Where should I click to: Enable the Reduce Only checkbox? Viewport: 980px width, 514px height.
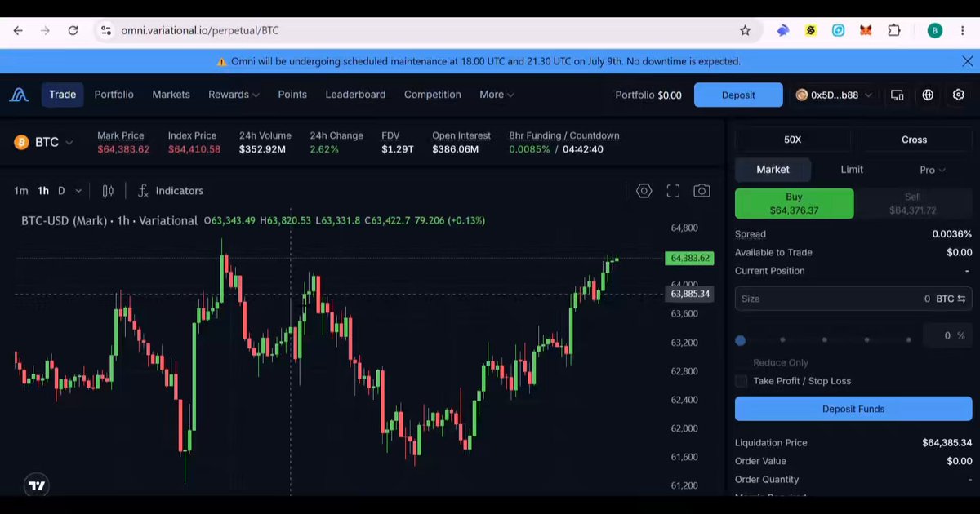click(x=741, y=363)
